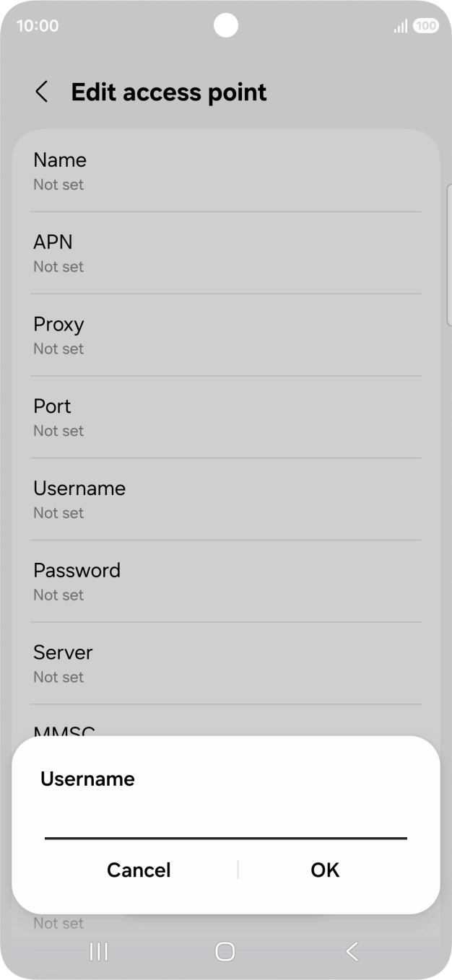Viewport: 452px width, 980px height.
Task: Tap the clock showing 10:00
Action: pyautogui.click(x=36, y=25)
